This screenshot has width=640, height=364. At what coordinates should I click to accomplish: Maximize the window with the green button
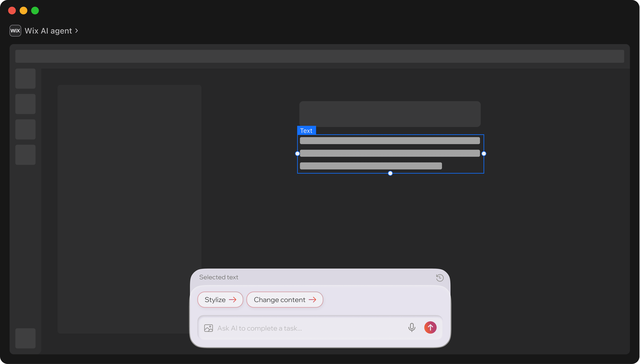click(35, 11)
